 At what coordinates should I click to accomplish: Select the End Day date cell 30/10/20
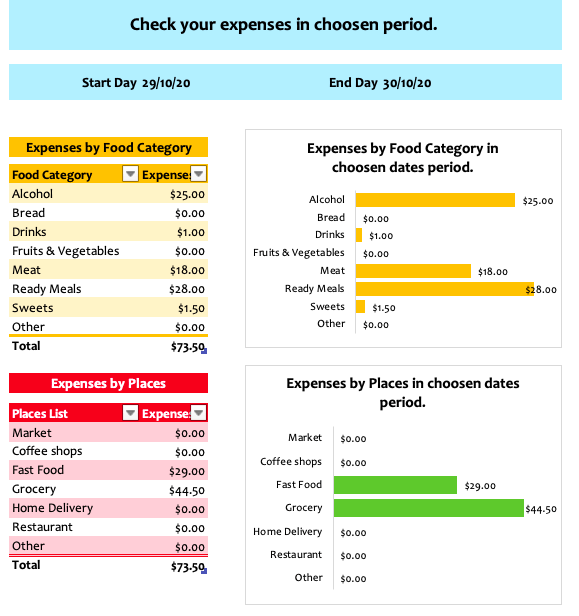pos(407,83)
